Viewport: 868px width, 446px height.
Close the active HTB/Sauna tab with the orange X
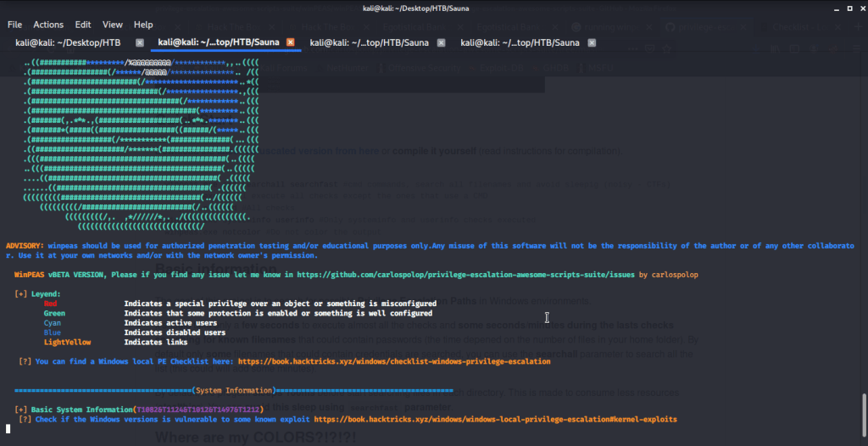(x=290, y=42)
